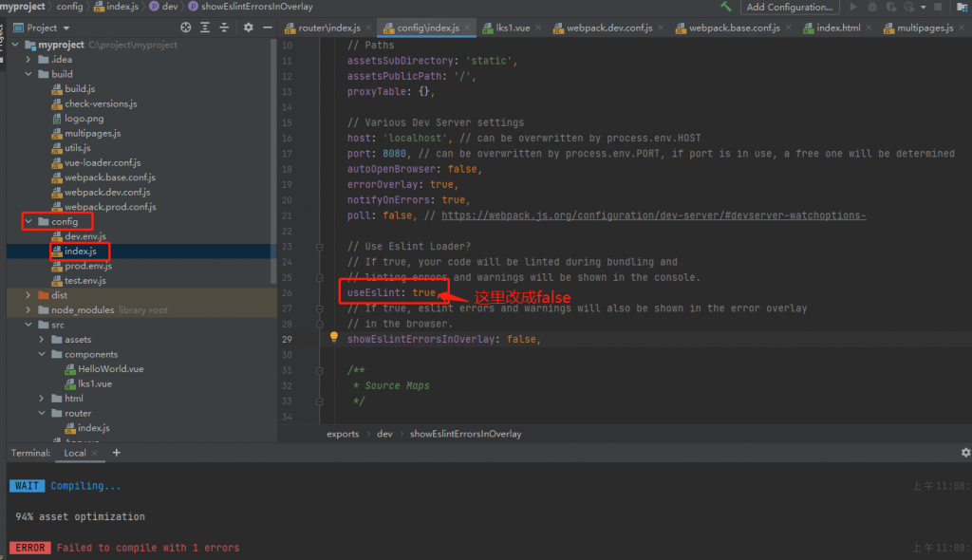The image size is (972, 560).
Task: Expand the html folder
Action: 42,398
